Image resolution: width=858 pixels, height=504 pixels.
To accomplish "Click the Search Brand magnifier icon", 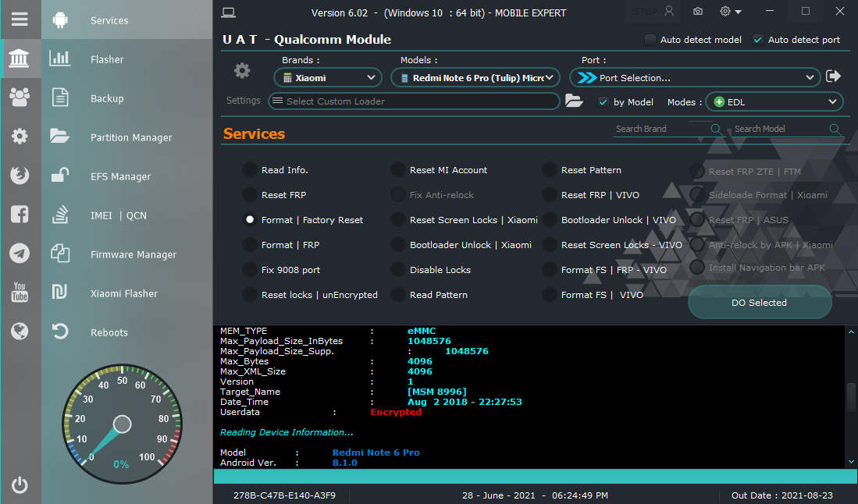I will point(715,129).
